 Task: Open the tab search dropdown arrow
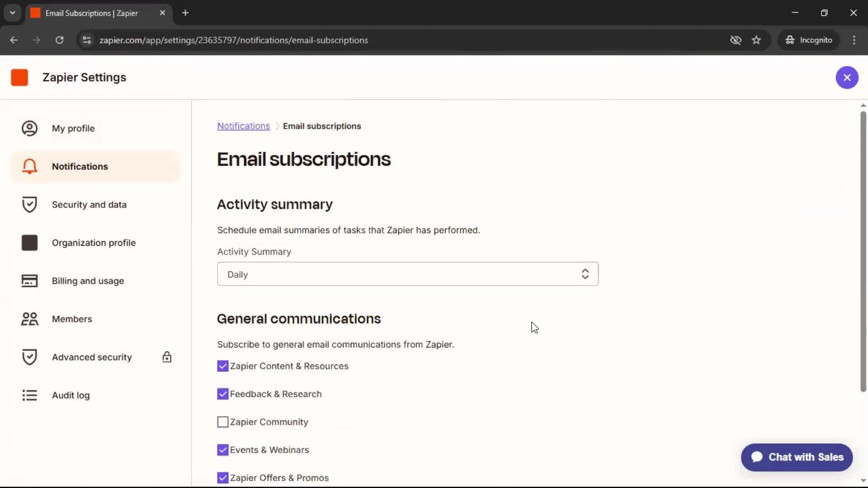coord(12,13)
